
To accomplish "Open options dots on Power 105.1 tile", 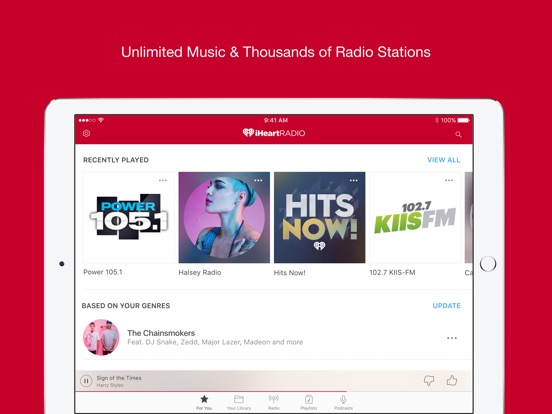I will coord(163,180).
